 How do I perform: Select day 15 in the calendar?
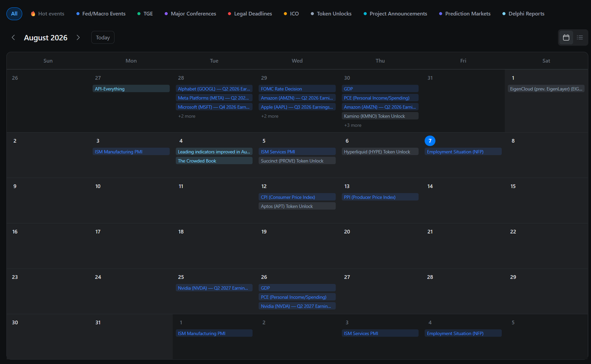[513, 186]
